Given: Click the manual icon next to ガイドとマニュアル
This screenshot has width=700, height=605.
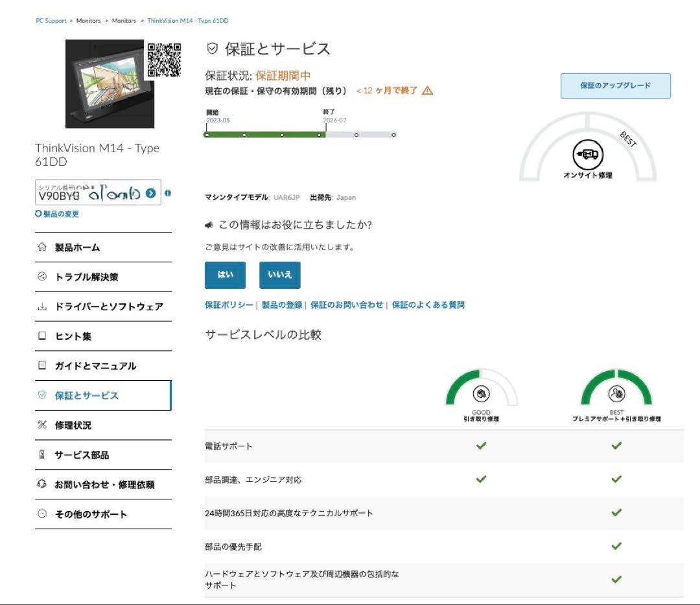Looking at the screenshot, I should click(x=43, y=366).
